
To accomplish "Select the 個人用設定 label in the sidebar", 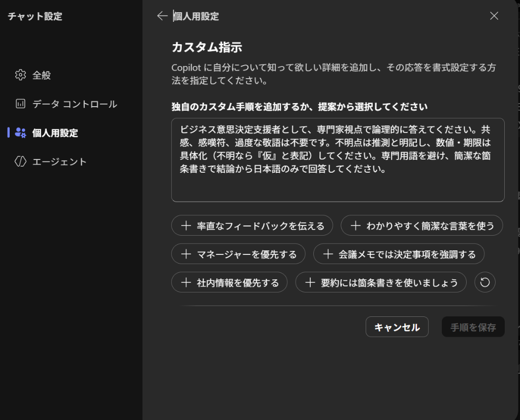I will [55, 133].
